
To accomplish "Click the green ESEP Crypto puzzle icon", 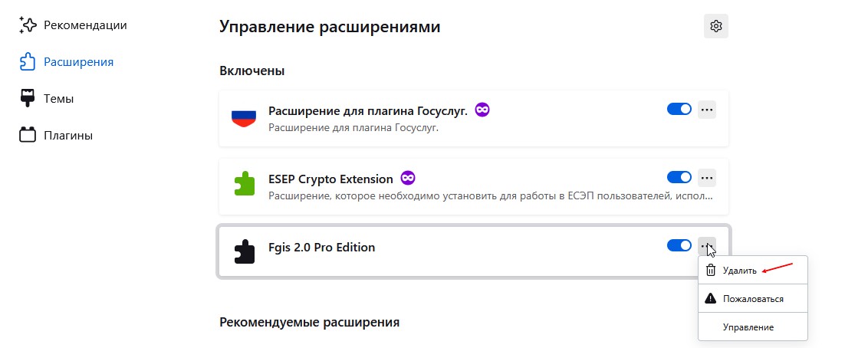I will point(244,185).
